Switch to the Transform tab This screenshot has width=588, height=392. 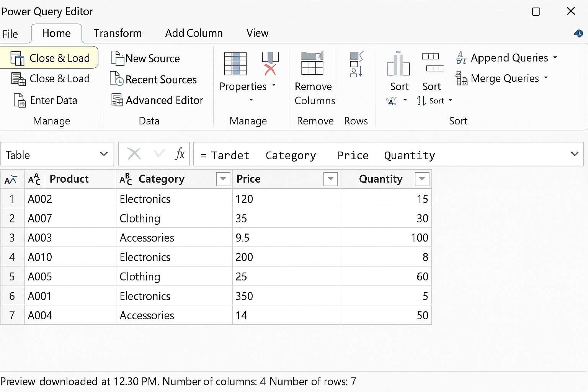pyautogui.click(x=118, y=33)
